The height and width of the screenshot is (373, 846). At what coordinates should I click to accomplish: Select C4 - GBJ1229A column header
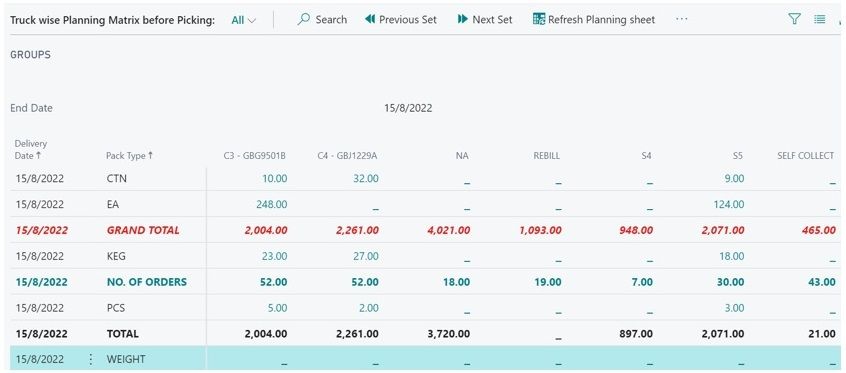pos(347,155)
